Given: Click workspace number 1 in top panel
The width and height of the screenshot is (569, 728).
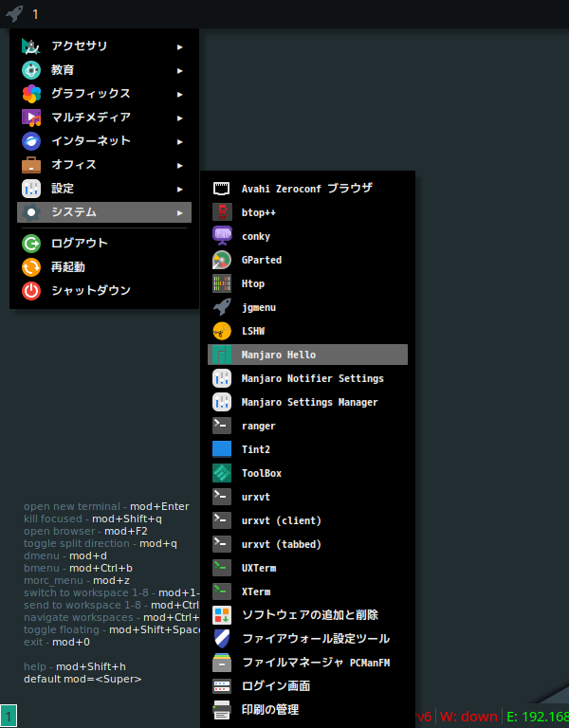Looking at the screenshot, I should click(35, 14).
